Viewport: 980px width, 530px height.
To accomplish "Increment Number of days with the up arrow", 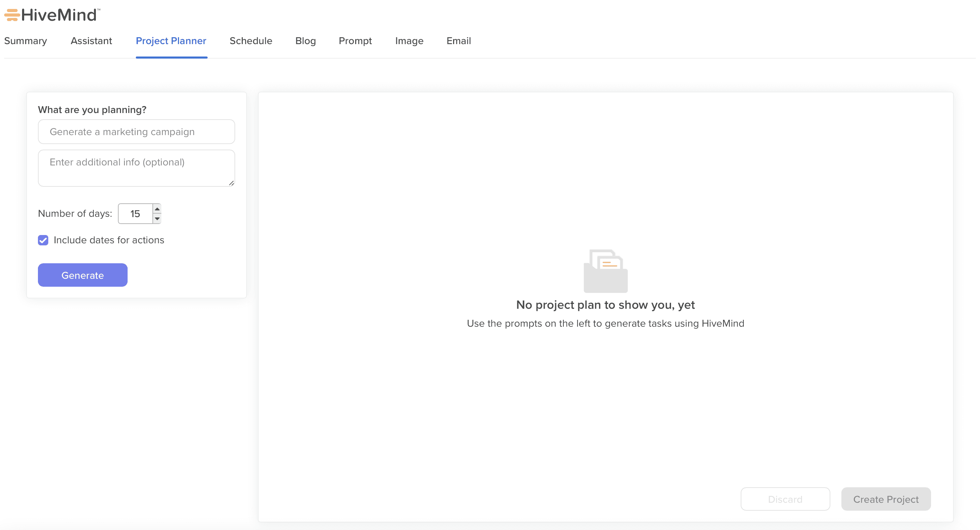I will [157, 208].
